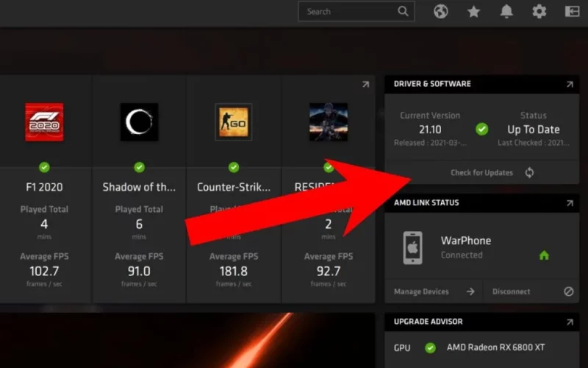Open notifications bell icon

[506, 12]
